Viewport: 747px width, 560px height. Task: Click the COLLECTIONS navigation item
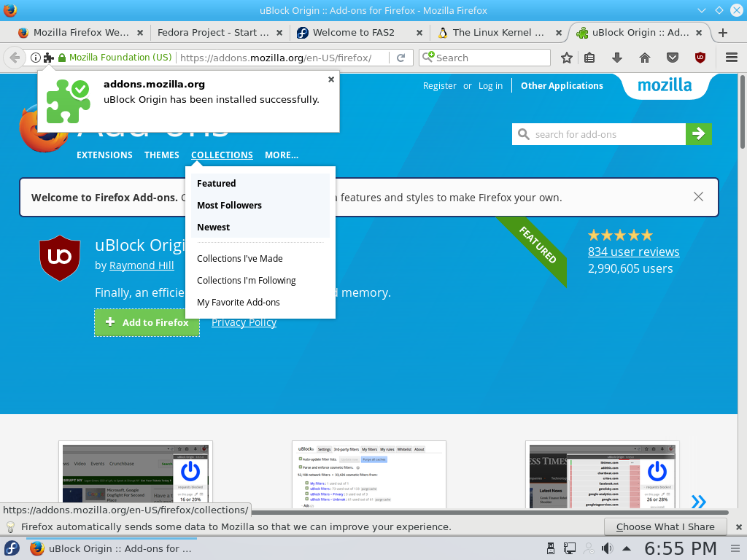pyautogui.click(x=222, y=155)
